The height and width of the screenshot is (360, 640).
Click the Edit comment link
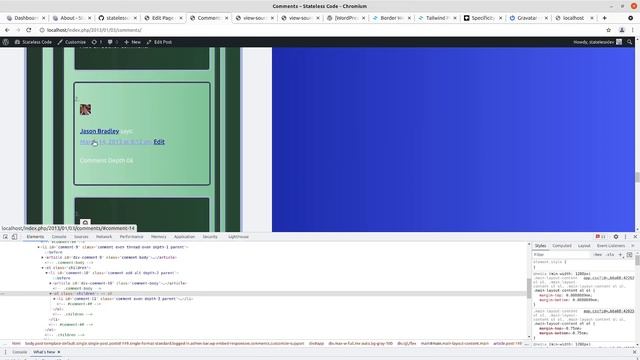[159, 142]
